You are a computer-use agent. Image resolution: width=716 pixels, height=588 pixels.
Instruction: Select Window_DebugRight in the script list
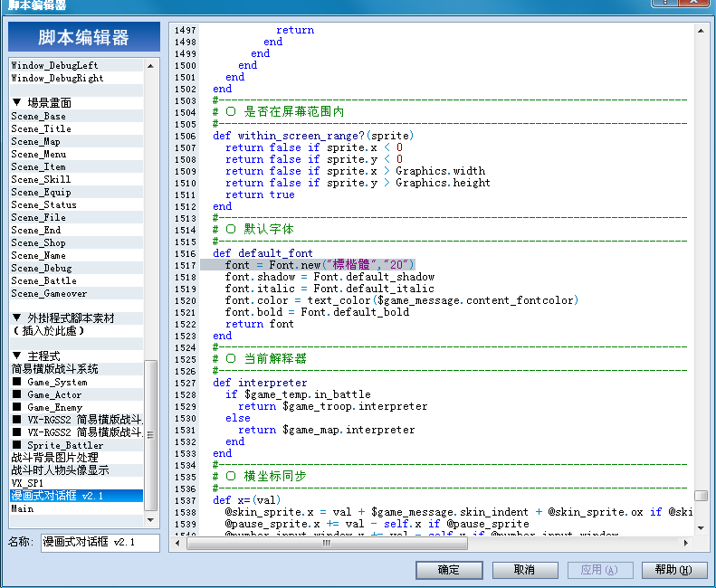pos(77,78)
